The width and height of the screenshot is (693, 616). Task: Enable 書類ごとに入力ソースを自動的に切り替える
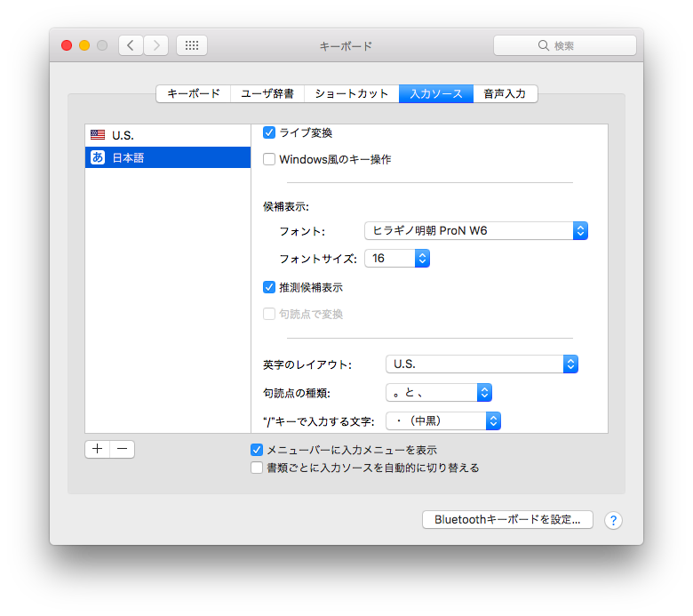coord(257,468)
